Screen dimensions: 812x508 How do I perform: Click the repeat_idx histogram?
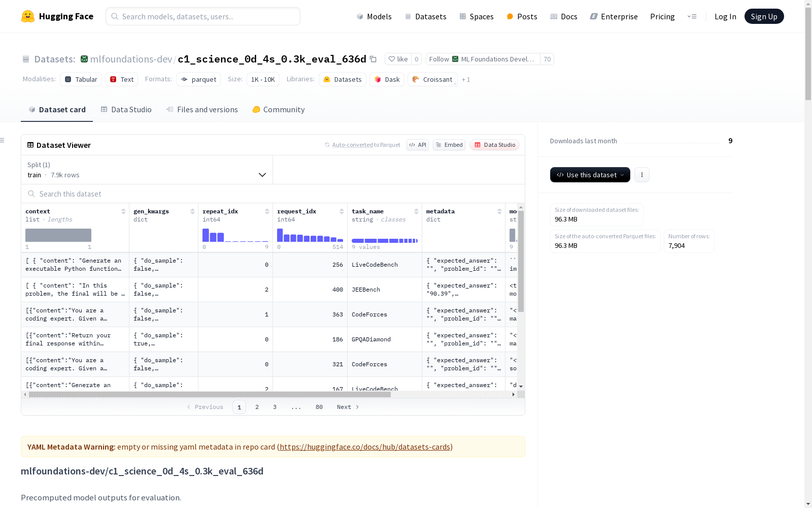235,235
